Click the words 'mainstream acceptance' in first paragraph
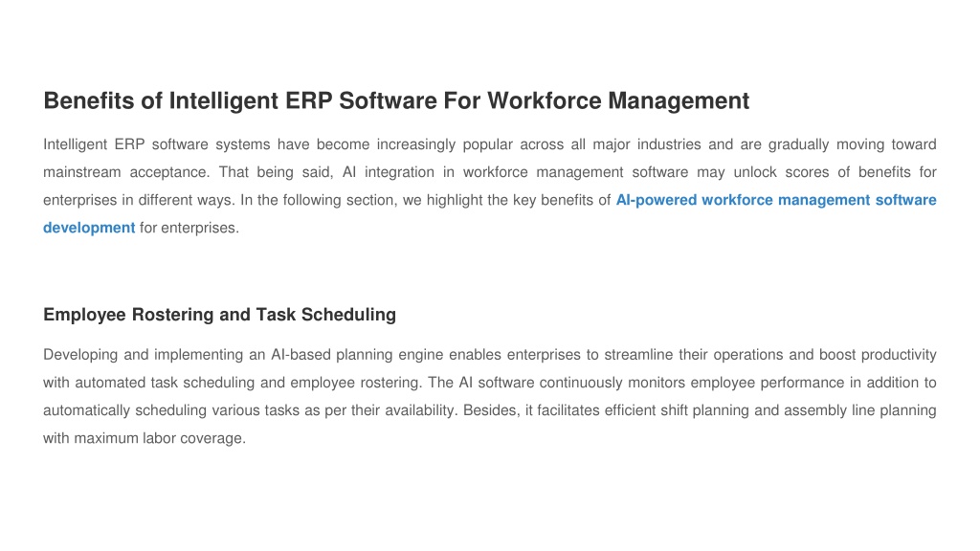 tap(125, 172)
